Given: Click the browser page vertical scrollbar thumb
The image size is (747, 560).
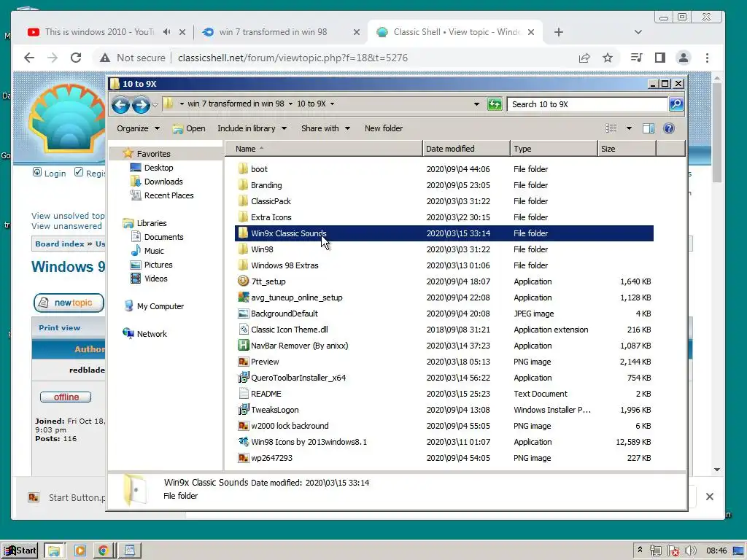Looking at the screenshot, I should coord(717,132).
